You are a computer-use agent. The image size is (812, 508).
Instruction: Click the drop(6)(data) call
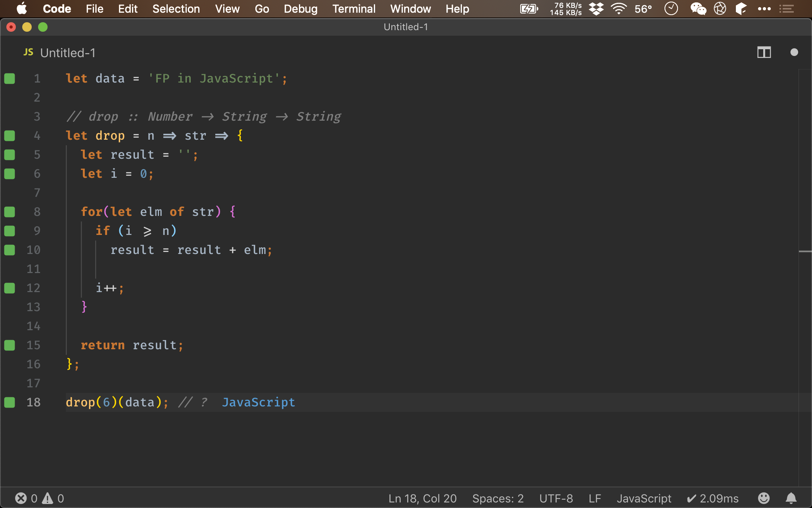pyautogui.click(x=117, y=402)
